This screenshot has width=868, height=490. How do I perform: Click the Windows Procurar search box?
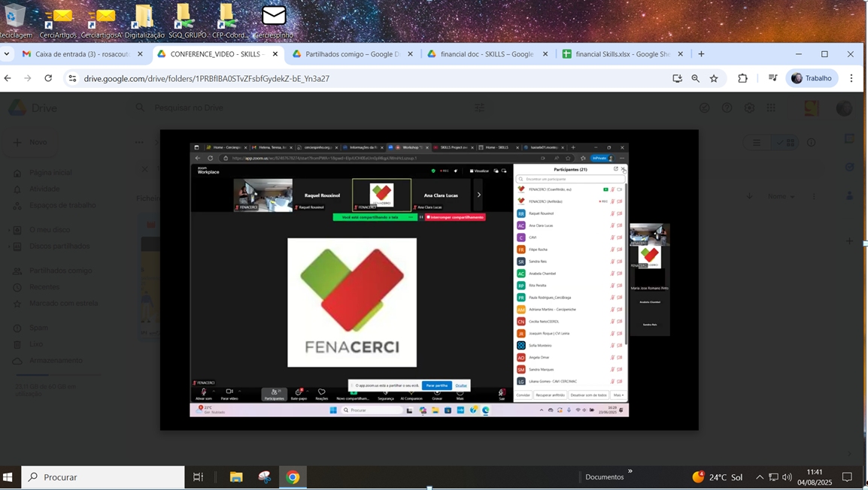coord(103,477)
